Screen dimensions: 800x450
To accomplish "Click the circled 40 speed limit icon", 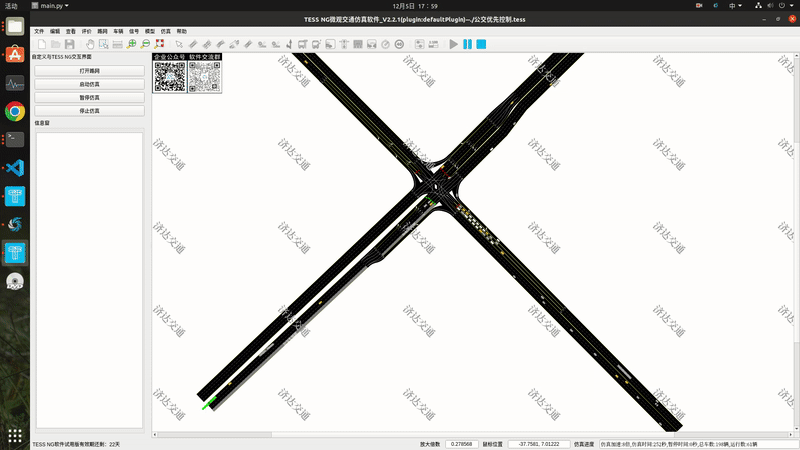I will pyautogui.click(x=399, y=44).
